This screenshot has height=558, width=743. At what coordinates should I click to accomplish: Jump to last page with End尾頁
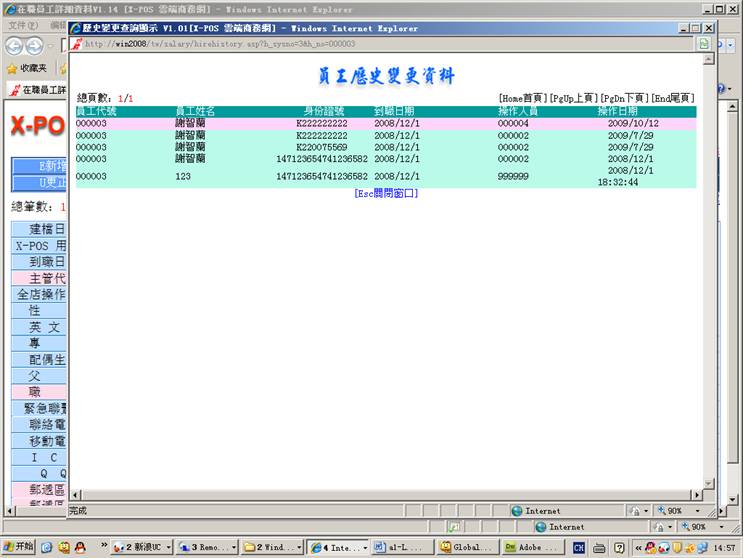(672, 99)
